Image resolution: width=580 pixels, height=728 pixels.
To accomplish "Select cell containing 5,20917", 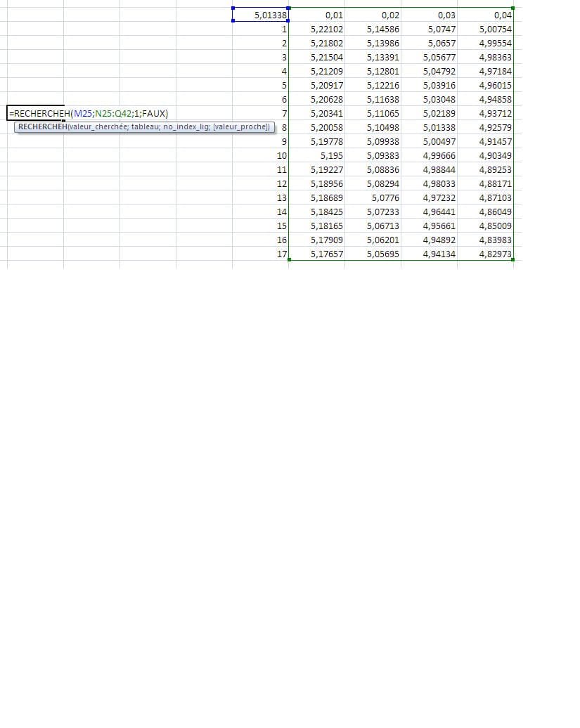I will point(316,85).
